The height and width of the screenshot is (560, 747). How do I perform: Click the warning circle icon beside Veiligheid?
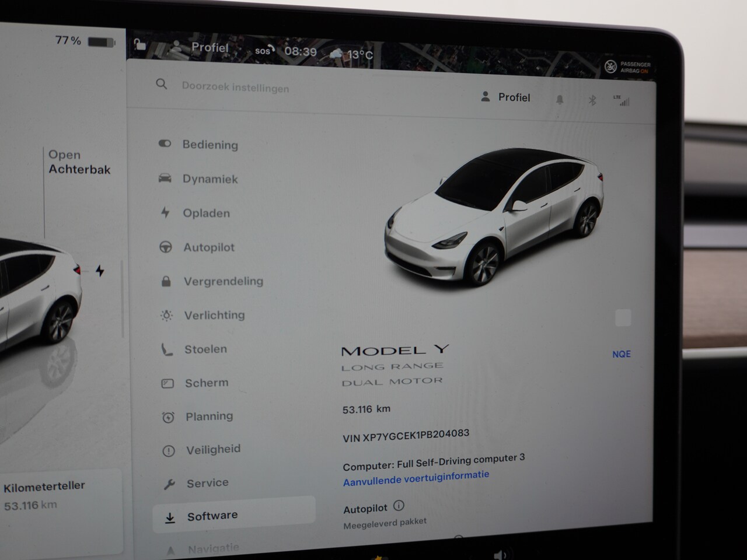click(x=169, y=450)
